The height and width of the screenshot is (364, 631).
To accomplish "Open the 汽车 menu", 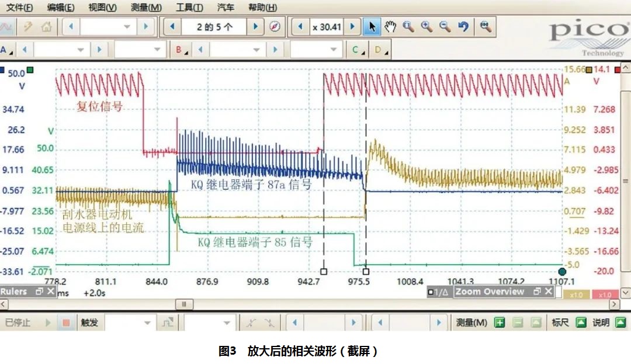I will [226, 7].
